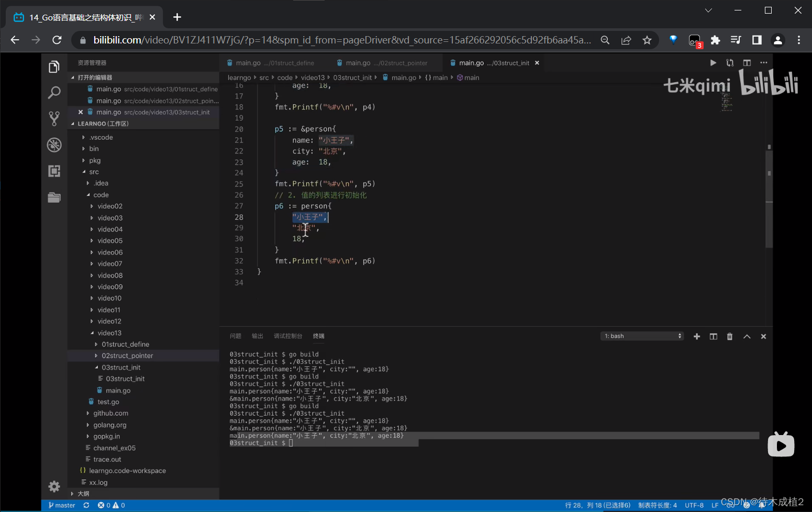Click the sync changes icon in status bar
812x512 pixels.
pos(86,505)
